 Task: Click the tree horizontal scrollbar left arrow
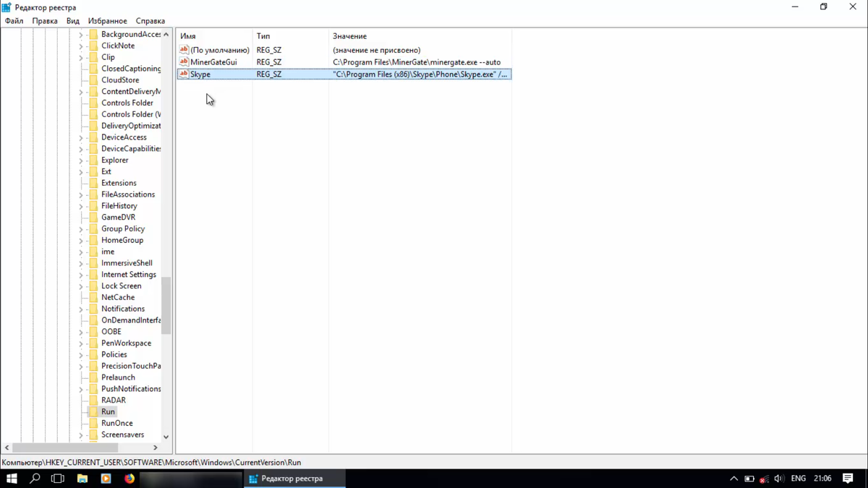pos(7,448)
